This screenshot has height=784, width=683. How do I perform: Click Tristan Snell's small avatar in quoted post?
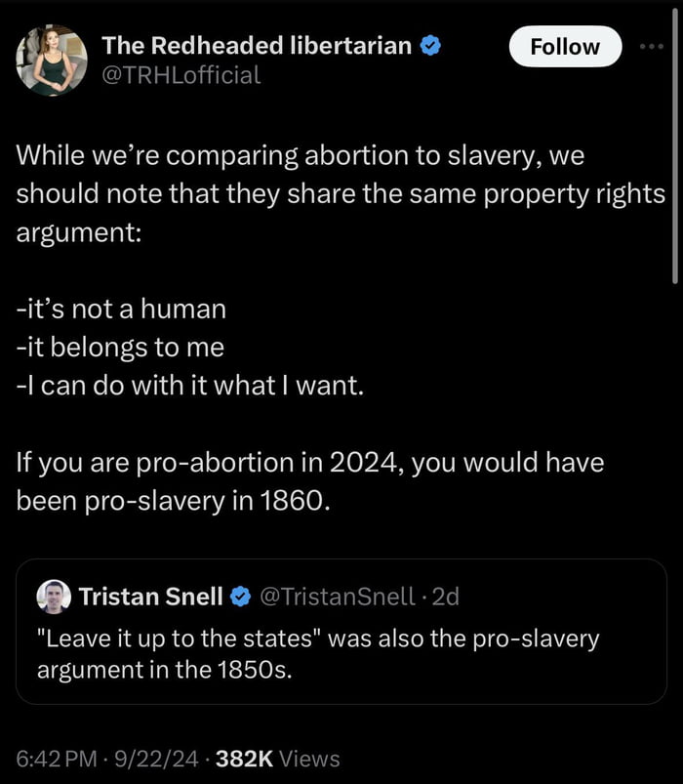point(54,597)
